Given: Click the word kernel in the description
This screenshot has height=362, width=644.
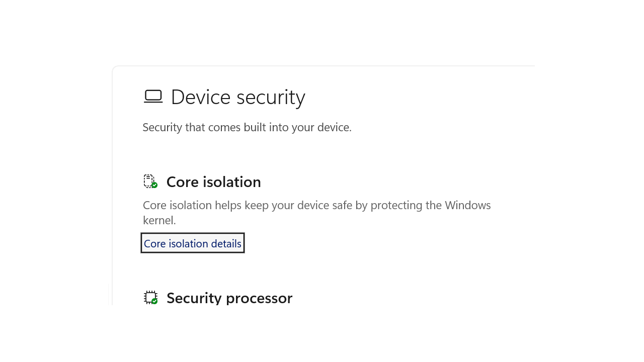Looking at the screenshot, I should (x=157, y=220).
